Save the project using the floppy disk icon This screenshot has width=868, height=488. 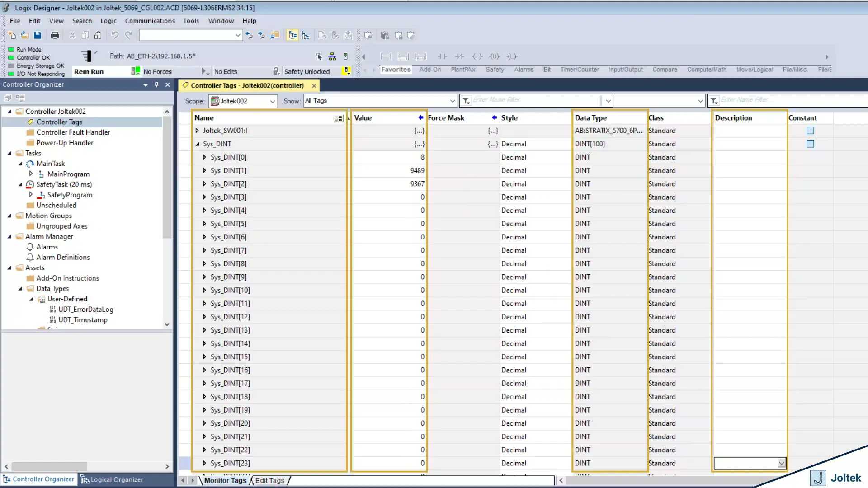pos(38,35)
